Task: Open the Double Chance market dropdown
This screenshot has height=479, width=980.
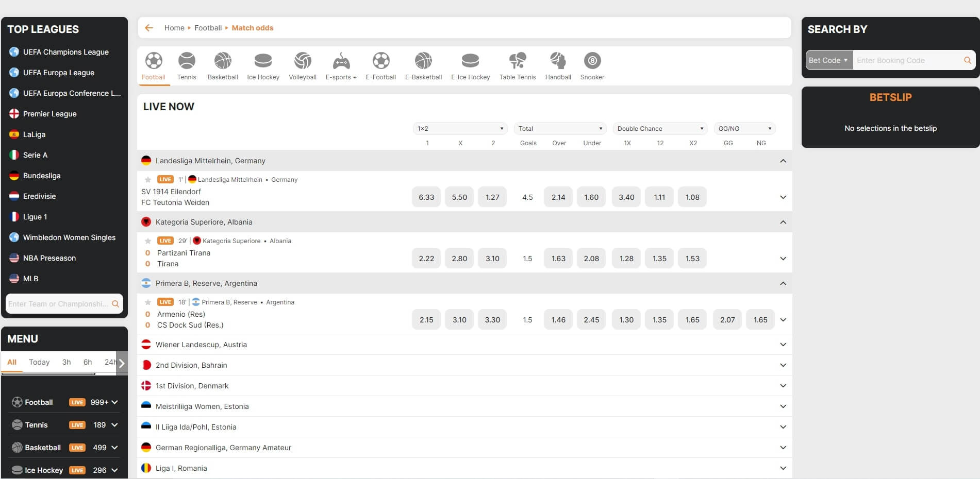Action: [x=659, y=128]
